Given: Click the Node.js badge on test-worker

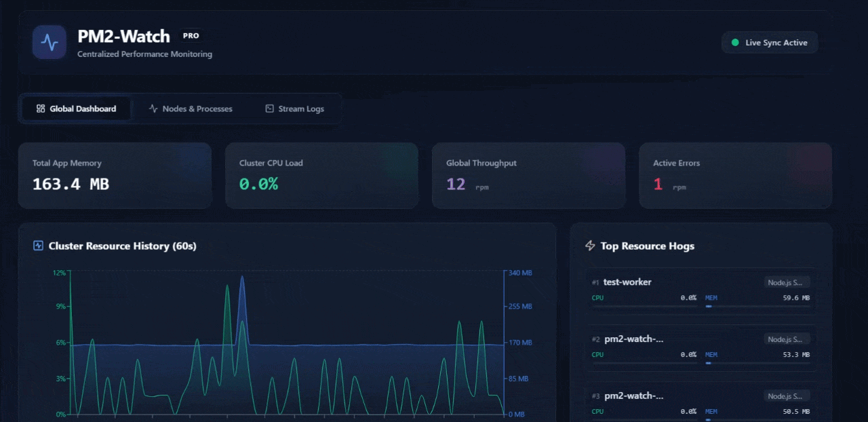Looking at the screenshot, I should pyautogui.click(x=787, y=282).
